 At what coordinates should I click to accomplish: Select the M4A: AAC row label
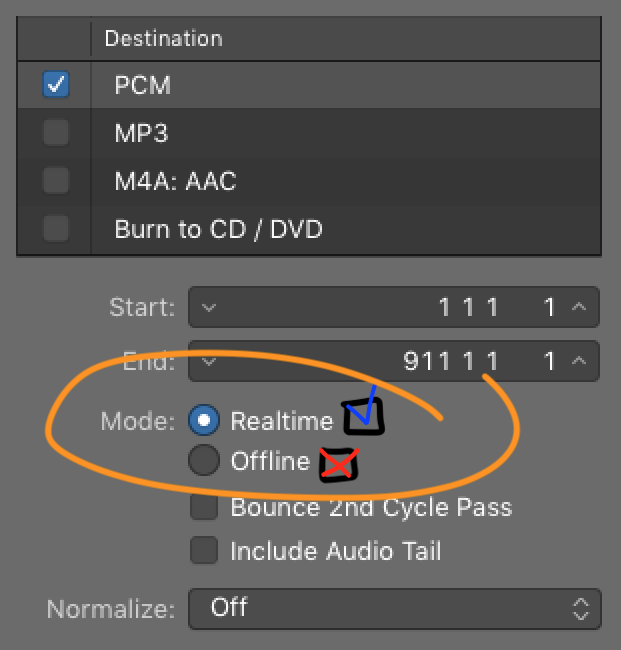[175, 181]
